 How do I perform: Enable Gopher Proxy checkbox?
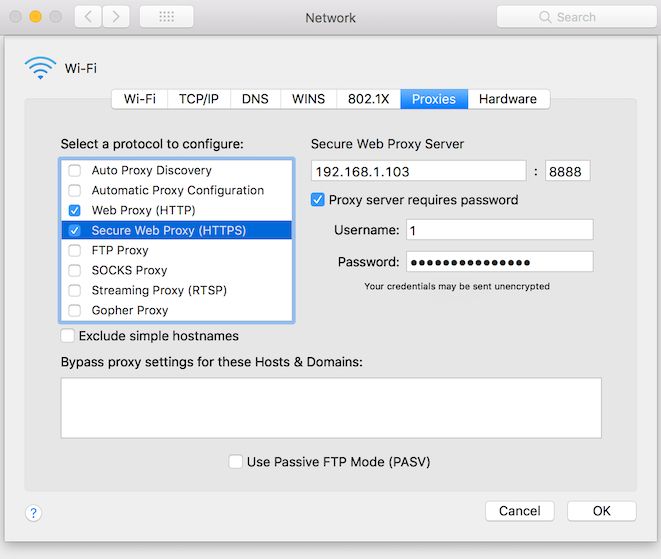75,310
